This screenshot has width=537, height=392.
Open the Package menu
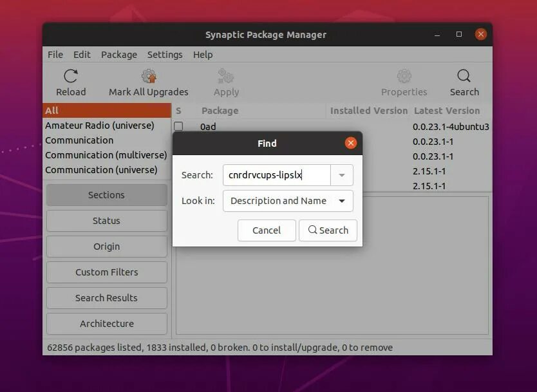(x=119, y=55)
